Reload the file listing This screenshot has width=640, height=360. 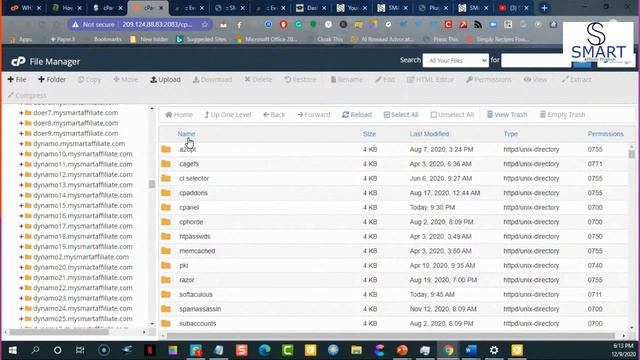tap(357, 115)
